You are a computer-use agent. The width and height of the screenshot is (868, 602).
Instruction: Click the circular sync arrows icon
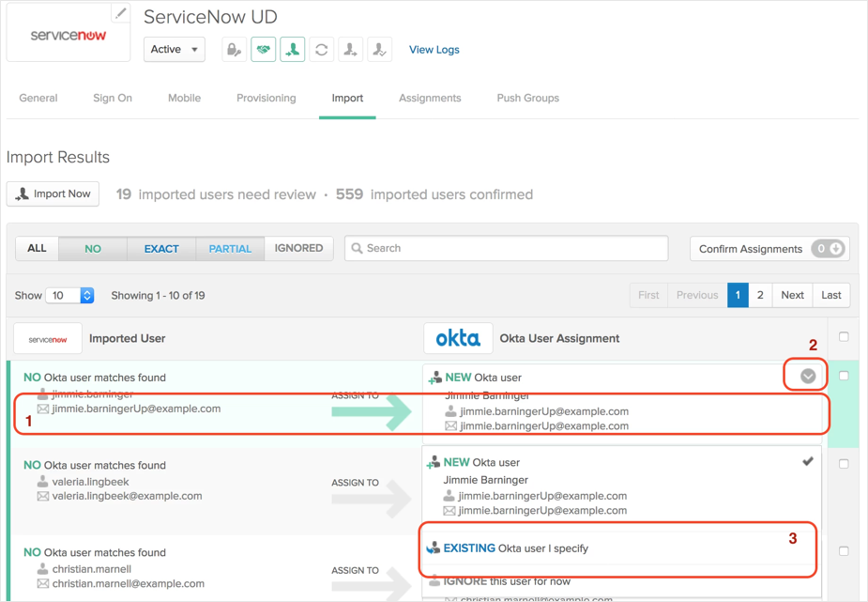(322, 50)
